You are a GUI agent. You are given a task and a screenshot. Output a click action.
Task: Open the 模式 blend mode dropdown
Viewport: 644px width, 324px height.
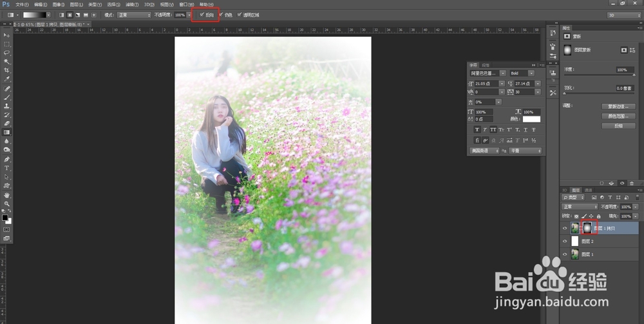134,15
